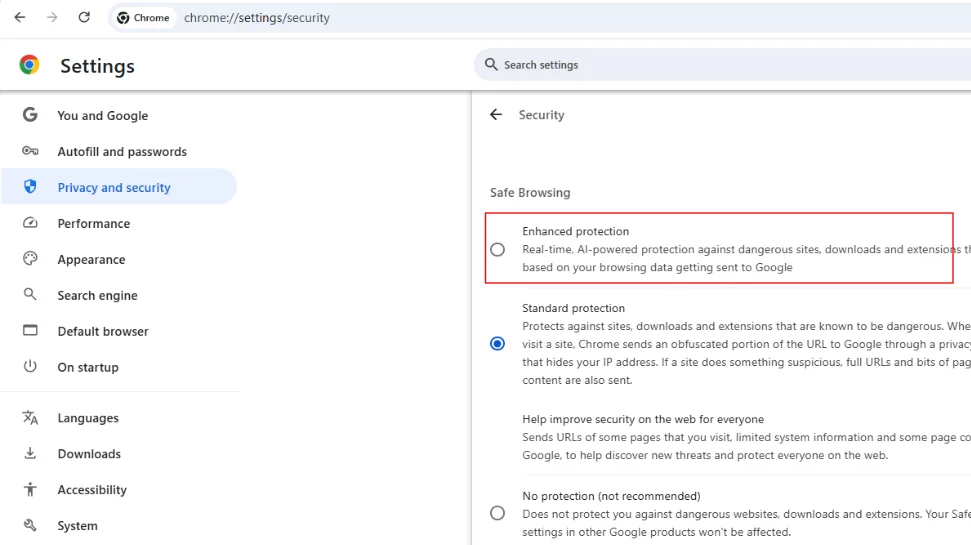Click the Downloads arrow icon in sidebar
This screenshot has height=545, width=971.
(x=30, y=453)
